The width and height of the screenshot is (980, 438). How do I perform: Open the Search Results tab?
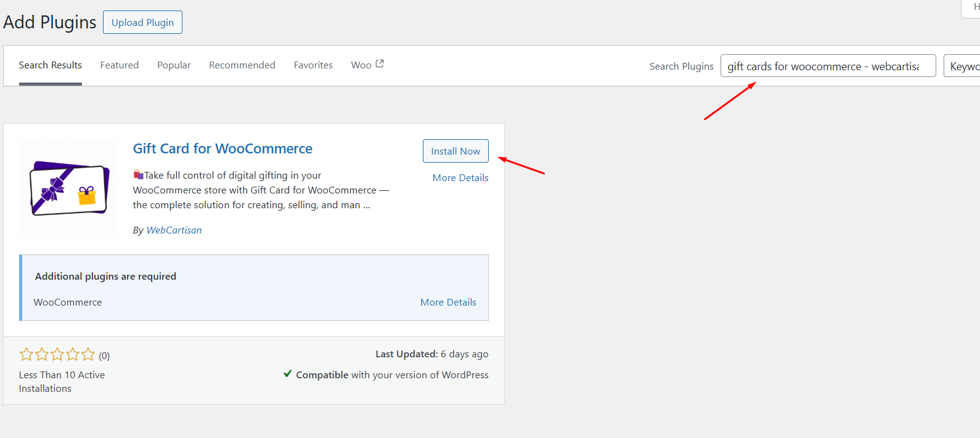coord(50,65)
